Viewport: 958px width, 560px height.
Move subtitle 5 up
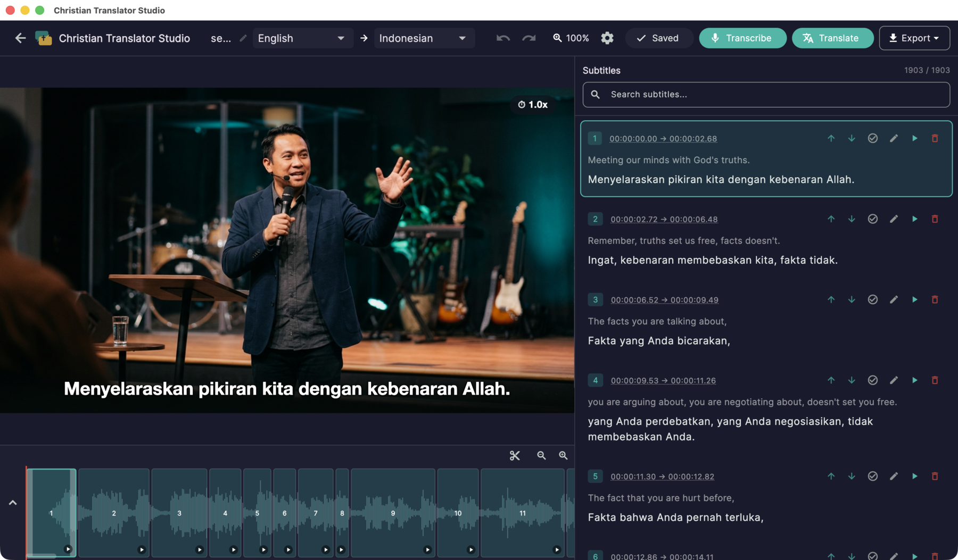pos(831,477)
